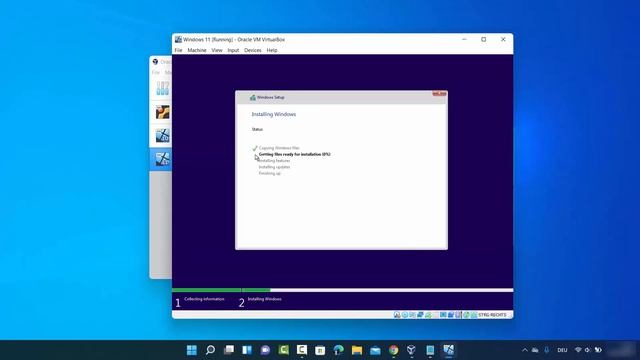Click the network adapter status icon
Image resolution: width=640 pixels, height=360 pixels.
[x=420, y=315]
